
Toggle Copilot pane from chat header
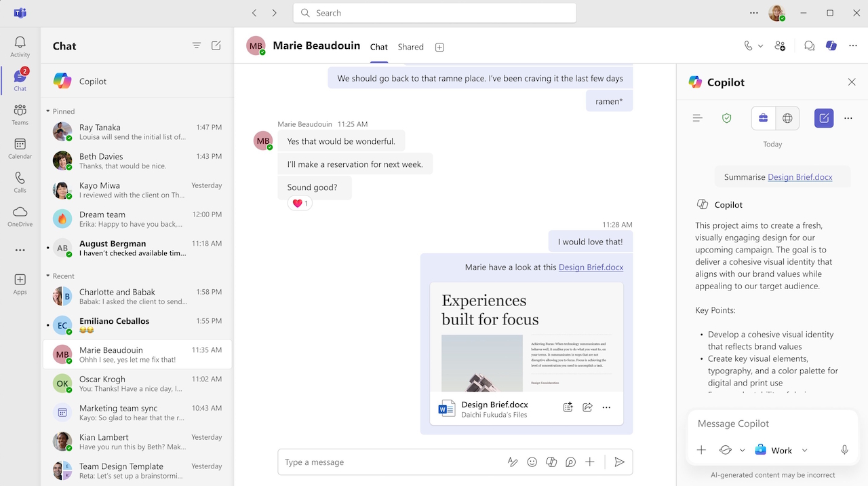tap(831, 46)
